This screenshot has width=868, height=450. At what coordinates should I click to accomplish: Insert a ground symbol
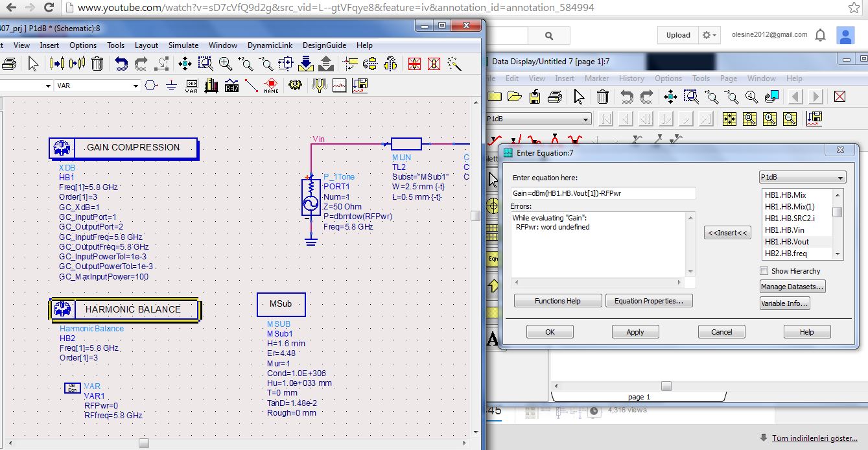(171, 86)
